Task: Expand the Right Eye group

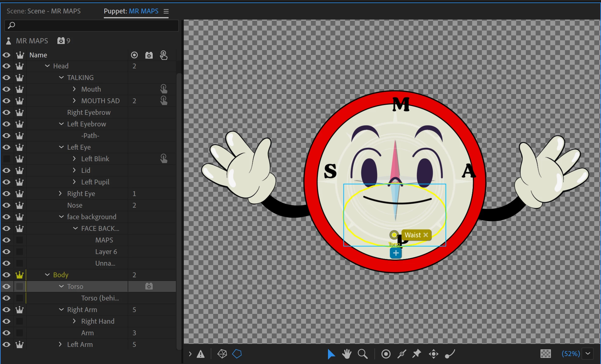Action: point(60,194)
